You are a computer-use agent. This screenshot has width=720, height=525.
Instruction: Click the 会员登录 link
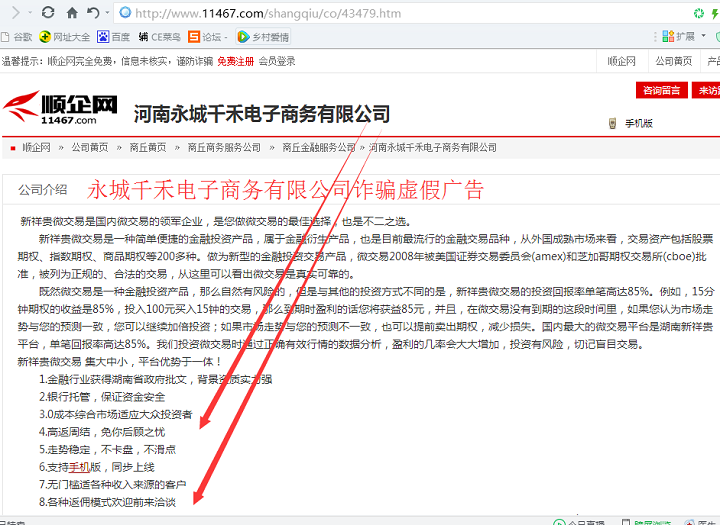coord(277,62)
